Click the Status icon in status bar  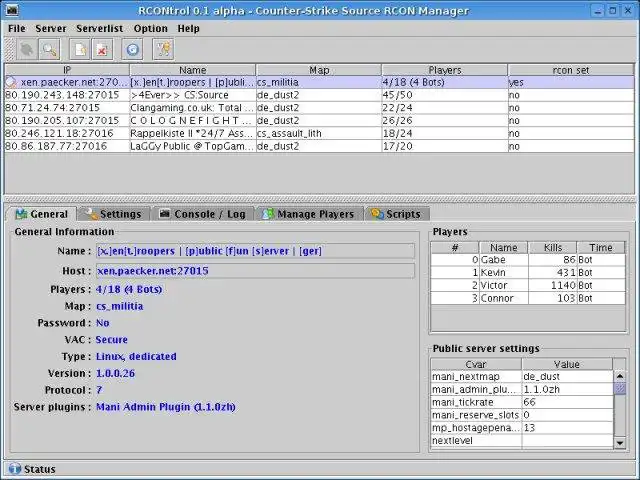(x=14, y=469)
